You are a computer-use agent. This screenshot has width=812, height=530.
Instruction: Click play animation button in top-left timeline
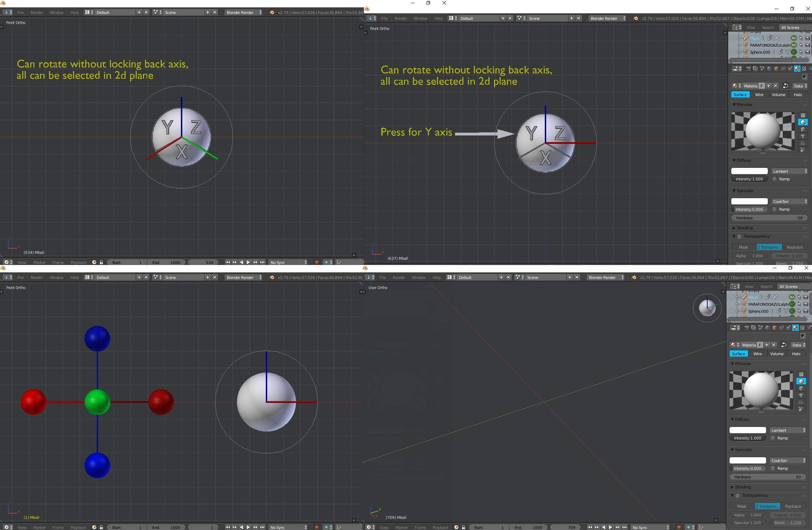tap(248, 262)
